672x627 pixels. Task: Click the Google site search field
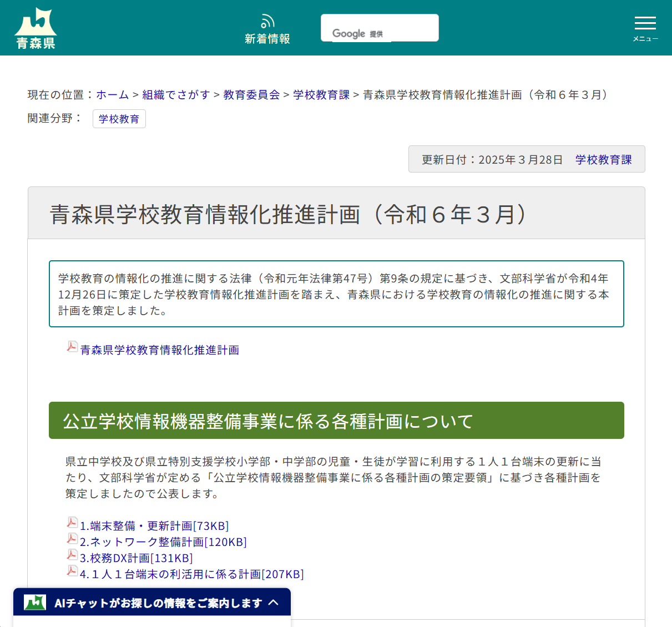tap(380, 27)
